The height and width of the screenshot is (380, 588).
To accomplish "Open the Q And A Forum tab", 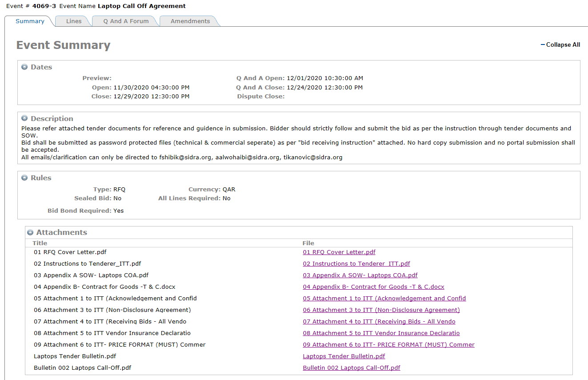I will (x=126, y=21).
